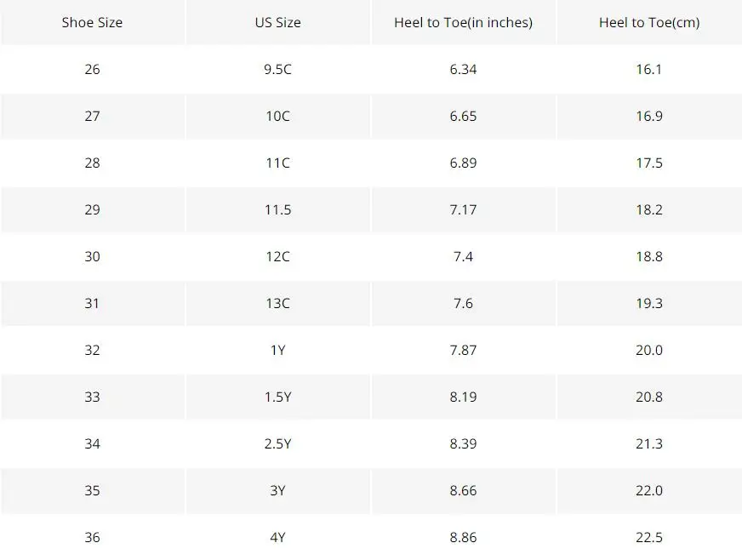Click the 6.65 inches value
Viewport: 742px width, 560px height.
coord(463,116)
